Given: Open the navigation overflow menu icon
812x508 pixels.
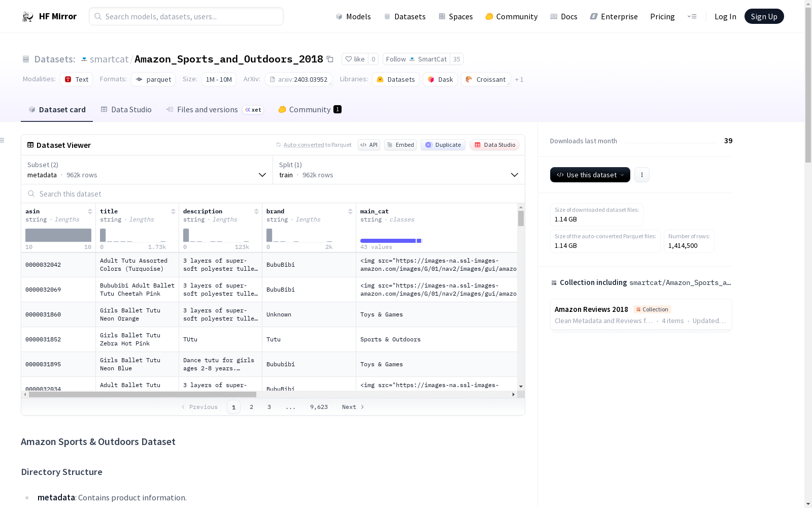Looking at the screenshot, I should 692,16.
